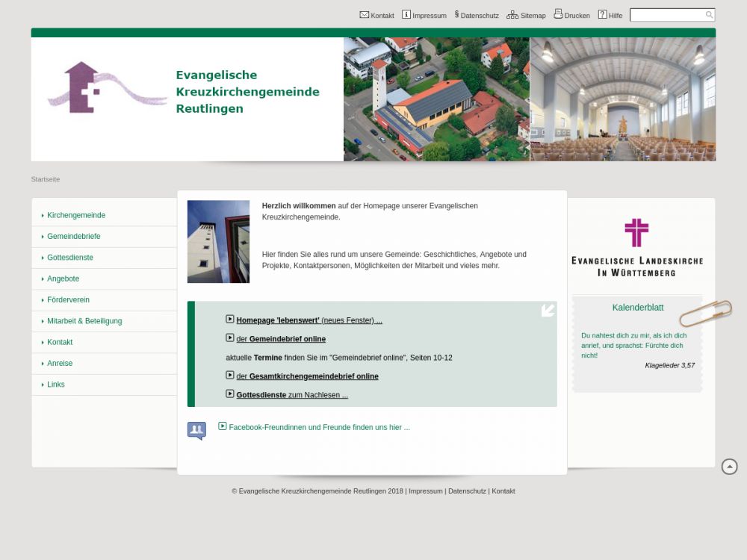Screen dimensions: 747x560
Task: Click the church tower thumbnail image
Action: click(x=218, y=241)
